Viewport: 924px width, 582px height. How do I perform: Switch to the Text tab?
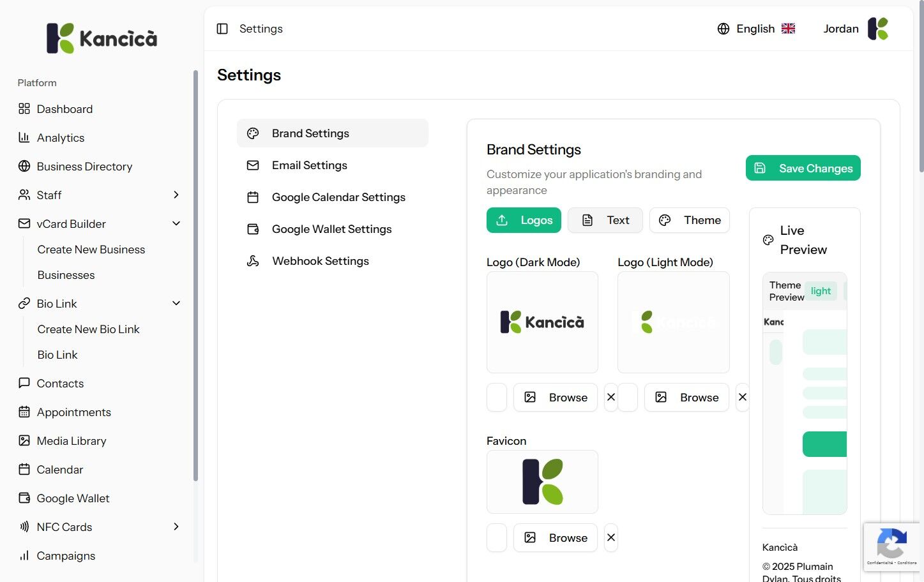click(605, 220)
